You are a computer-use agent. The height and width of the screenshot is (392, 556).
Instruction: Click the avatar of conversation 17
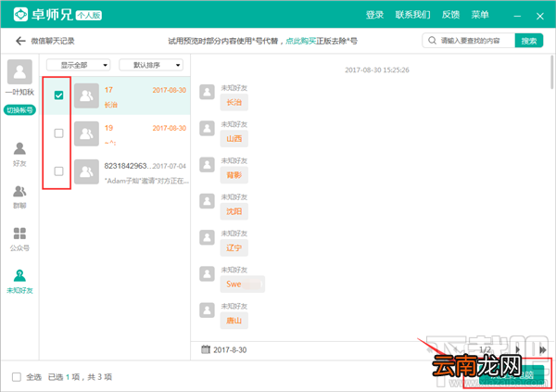click(x=86, y=95)
